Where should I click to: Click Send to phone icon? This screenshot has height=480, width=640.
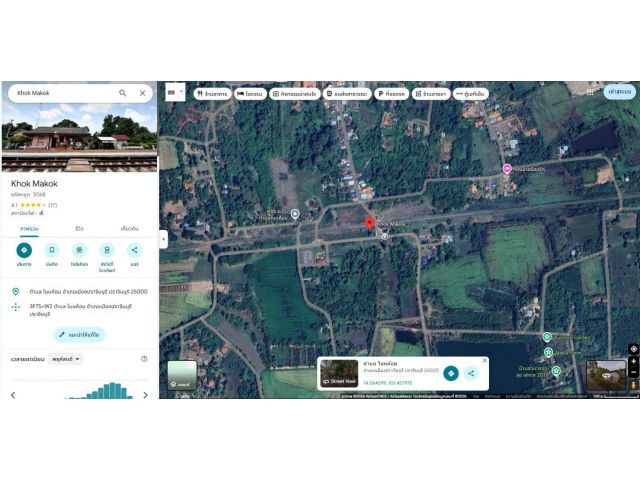[107, 250]
